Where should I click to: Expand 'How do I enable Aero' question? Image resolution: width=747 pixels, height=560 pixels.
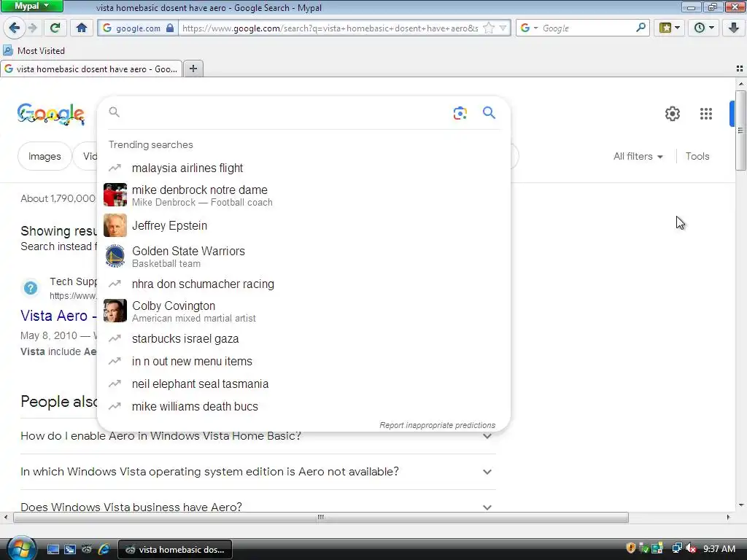(x=258, y=436)
